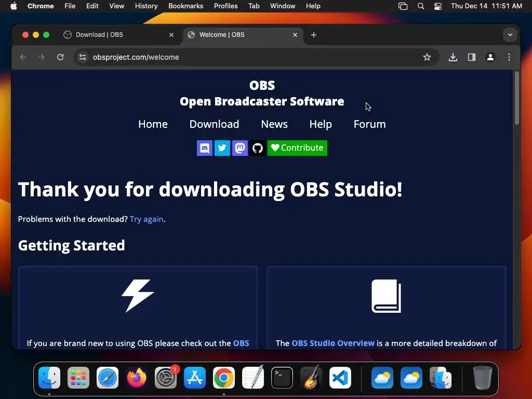This screenshot has width=532, height=399.
Task: Open the Bookmarks menu
Action: (x=185, y=6)
